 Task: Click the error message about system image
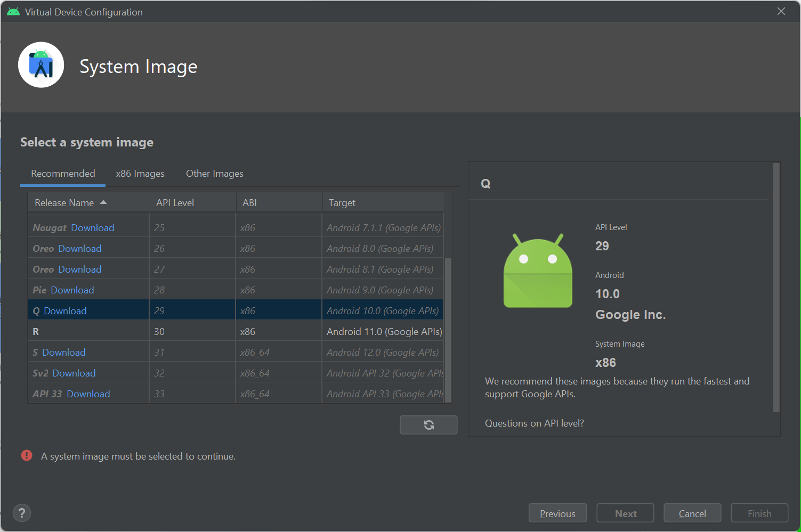point(138,456)
